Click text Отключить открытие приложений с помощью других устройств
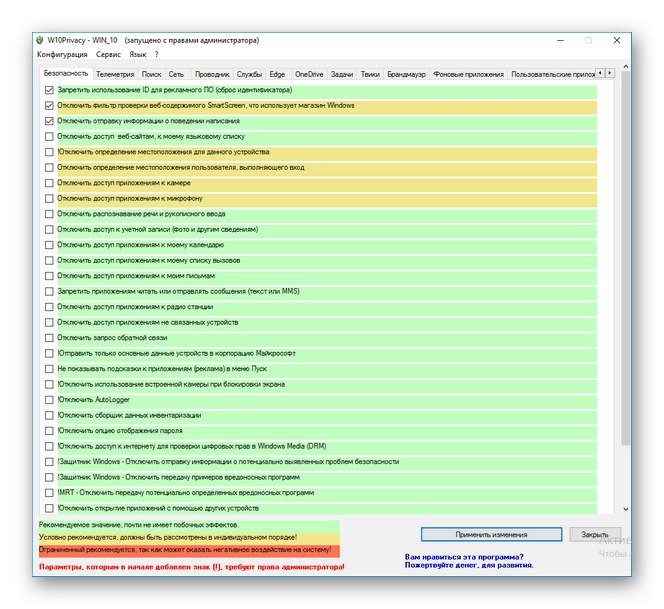 click(158, 508)
